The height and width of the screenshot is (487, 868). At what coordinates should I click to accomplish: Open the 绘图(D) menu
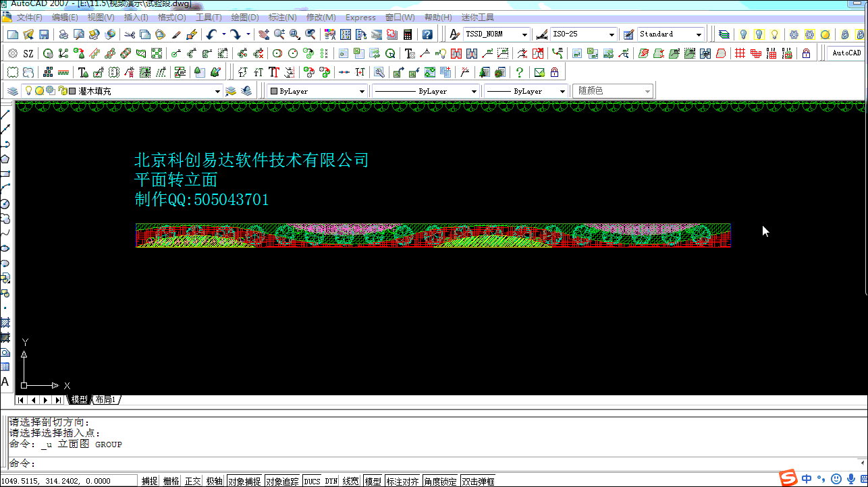pyautogui.click(x=245, y=17)
